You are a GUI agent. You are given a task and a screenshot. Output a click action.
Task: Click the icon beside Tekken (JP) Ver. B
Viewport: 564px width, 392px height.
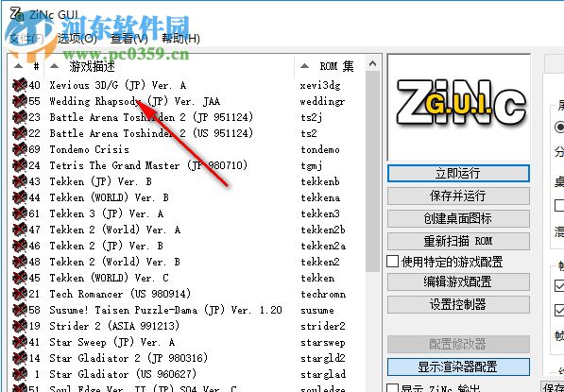[20, 181]
